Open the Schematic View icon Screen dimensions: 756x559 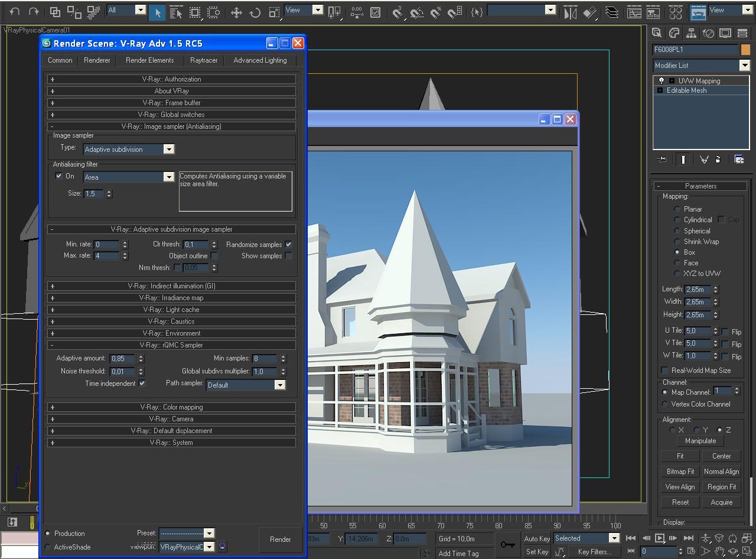[653, 12]
